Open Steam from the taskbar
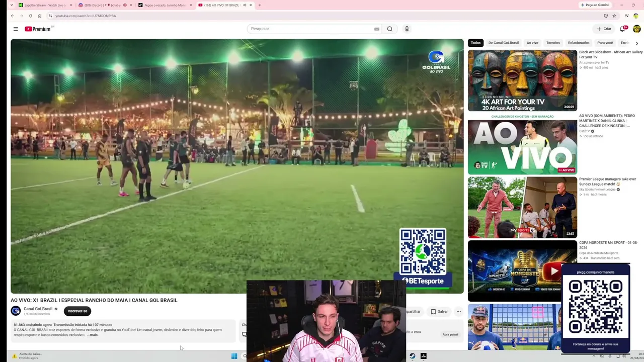Viewport: 644px width, 362px height. (x=412, y=356)
